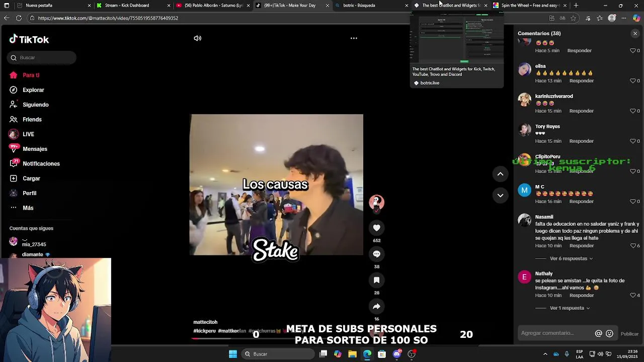The height and width of the screenshot is (362, 644).
Task: Like M C's comment
Action: (633, 202)
